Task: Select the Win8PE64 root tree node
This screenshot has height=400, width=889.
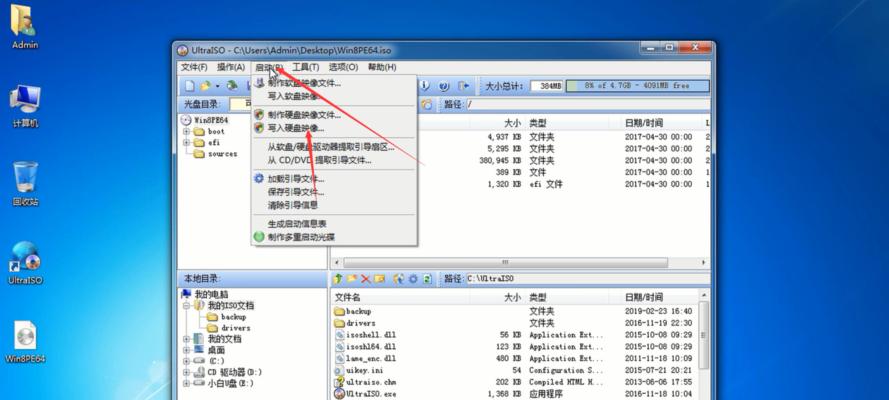Action: click(211, 120)
